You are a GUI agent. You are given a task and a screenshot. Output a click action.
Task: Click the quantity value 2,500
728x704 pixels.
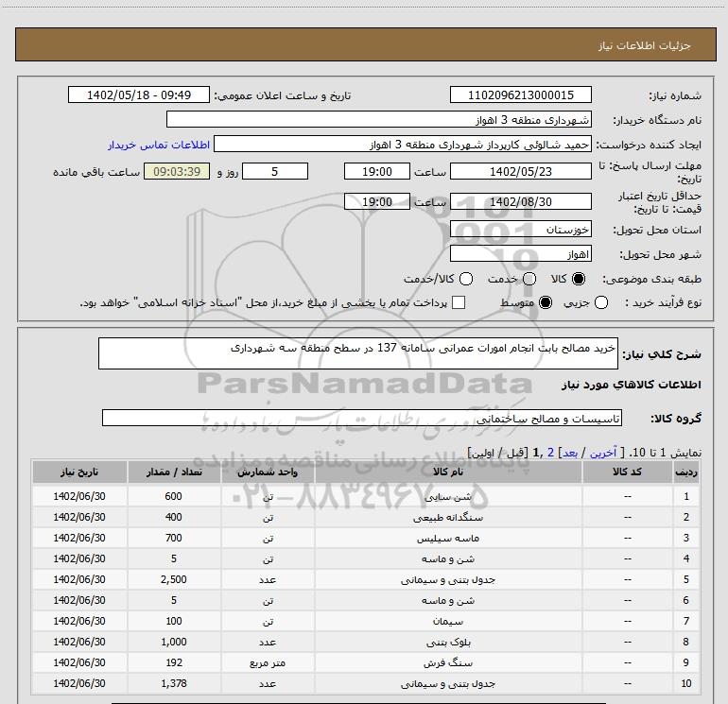(174, 579)
